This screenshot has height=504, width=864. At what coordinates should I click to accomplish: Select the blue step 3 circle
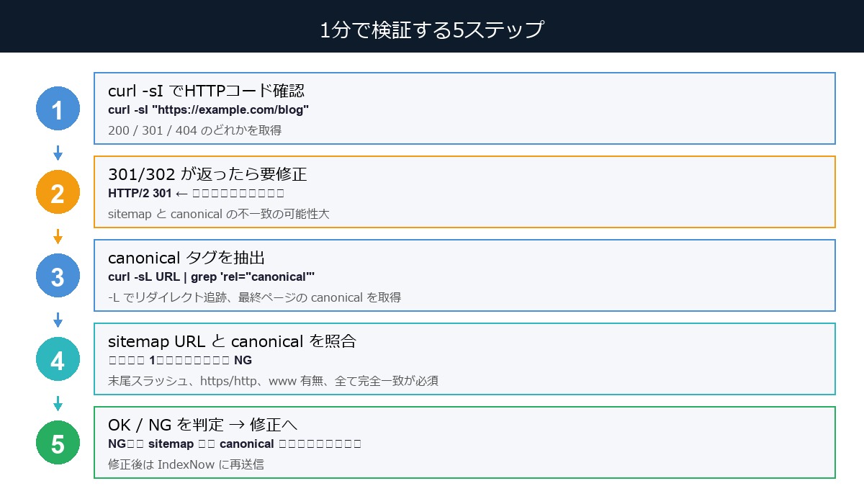(x=58, y=275)
